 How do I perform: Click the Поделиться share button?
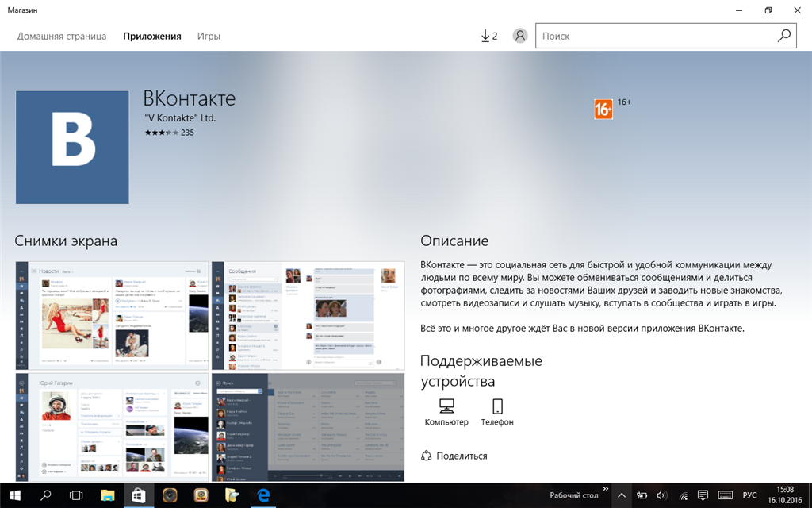454,456
